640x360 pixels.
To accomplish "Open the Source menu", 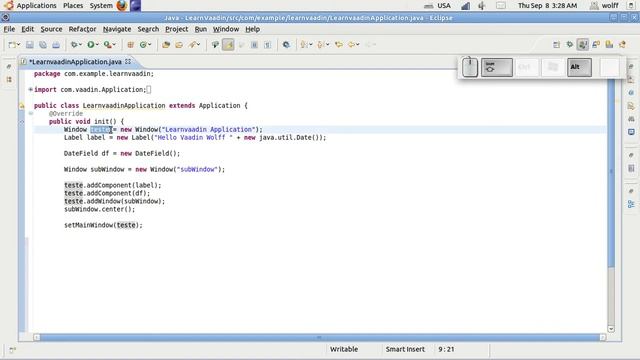I will 51,29.
